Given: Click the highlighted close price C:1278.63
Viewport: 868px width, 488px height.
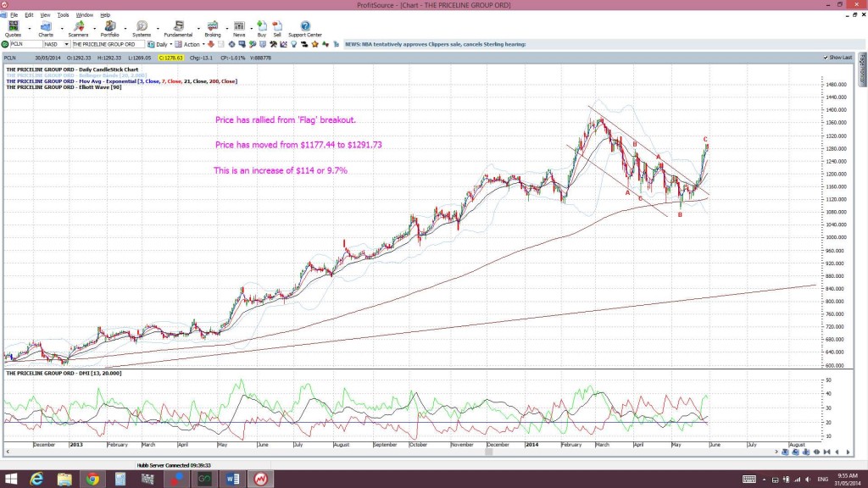Looking at the screenshot, I should 170,58.
